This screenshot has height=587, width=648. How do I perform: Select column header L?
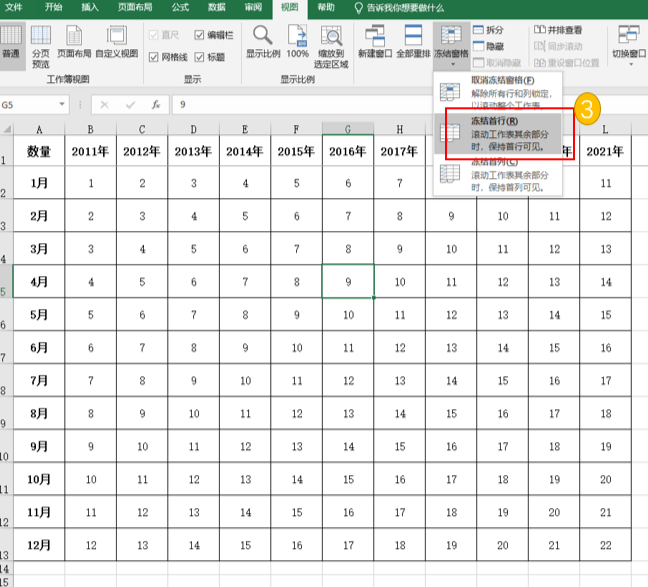click(x=605, y=129)
